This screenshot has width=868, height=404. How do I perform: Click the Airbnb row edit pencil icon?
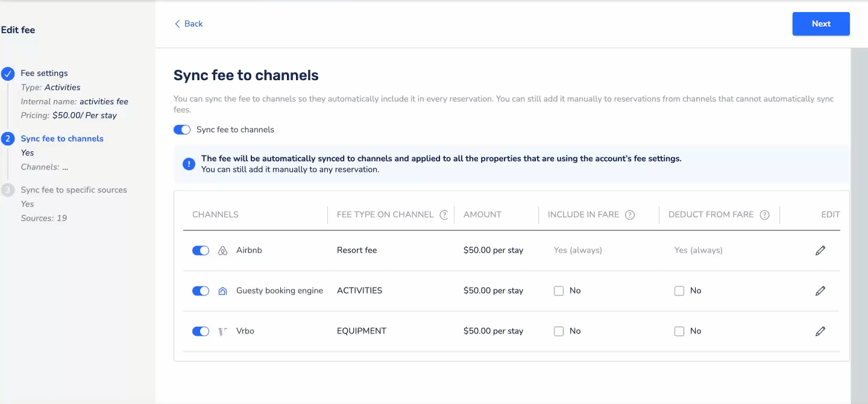pyautogui.click(x=820, y=250)
